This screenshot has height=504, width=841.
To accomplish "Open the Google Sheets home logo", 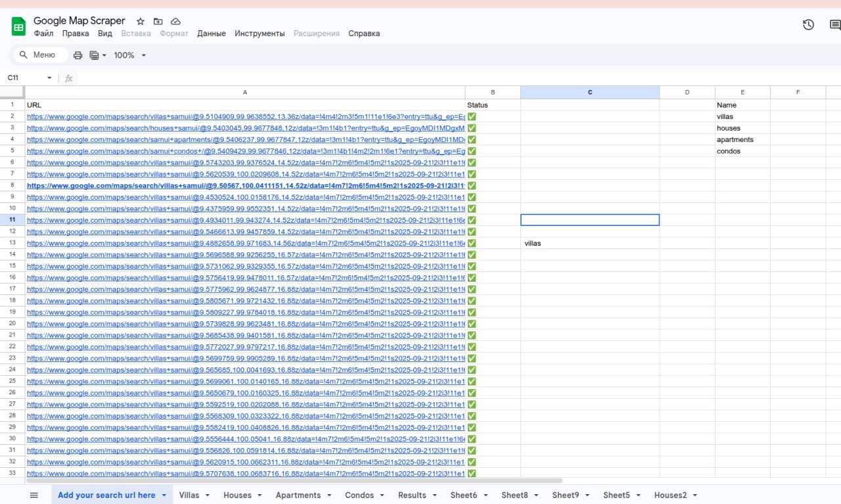I will 18,27.
